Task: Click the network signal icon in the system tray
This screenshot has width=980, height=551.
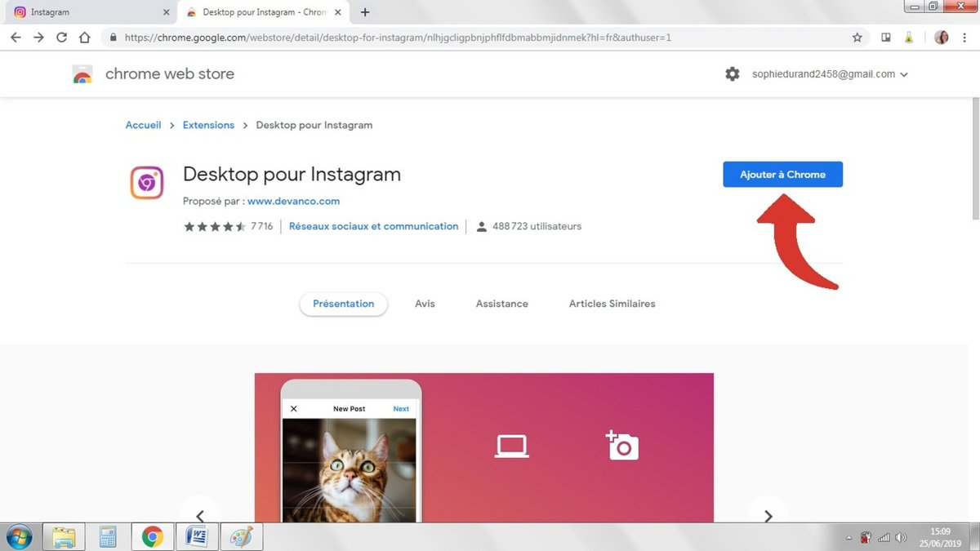Action: [884, 537]
